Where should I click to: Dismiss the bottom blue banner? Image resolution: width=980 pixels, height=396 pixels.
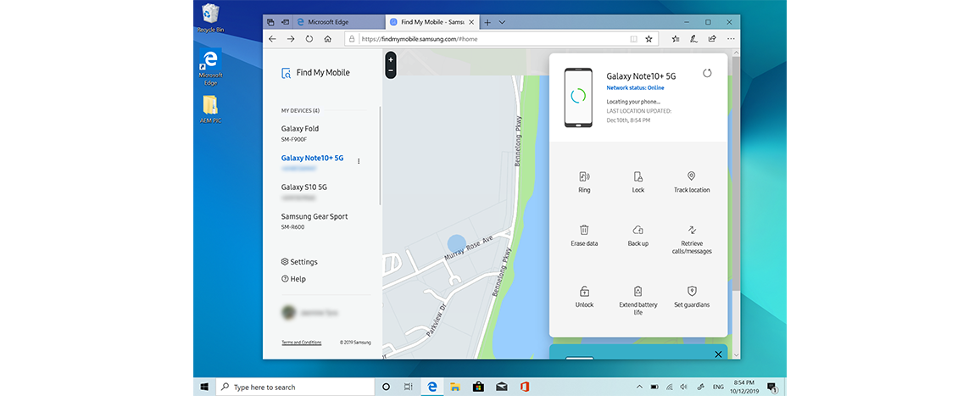click(x=718, y=354)
